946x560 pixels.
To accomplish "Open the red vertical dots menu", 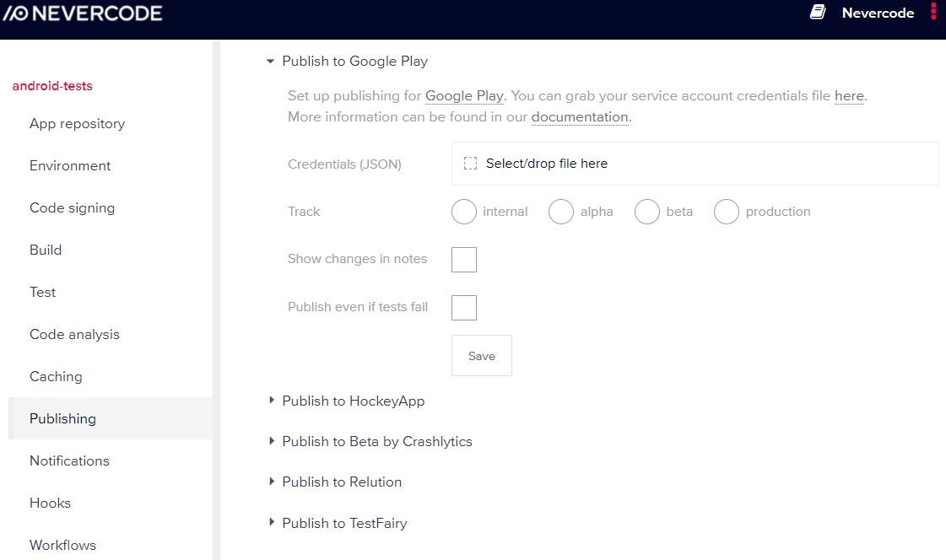I will [933, 11].
